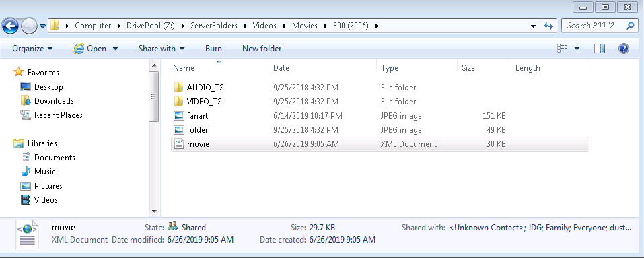Viewport: 644px width, 258px height.
Task: Click the 300 (2006) breadcrumb segment
Action: pyautogui.click(x=350, y=26)
